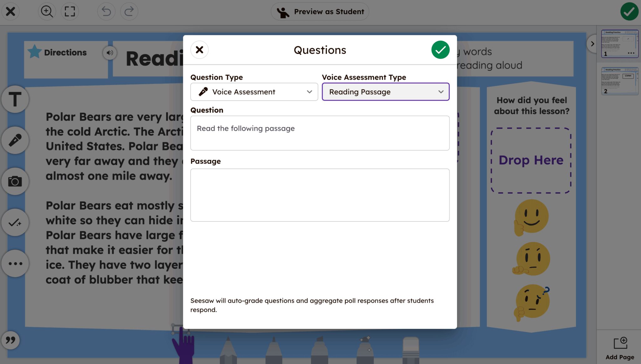Play the Directions audio speaker icon
The image size is (641, 364).
[x=110, y=53]
